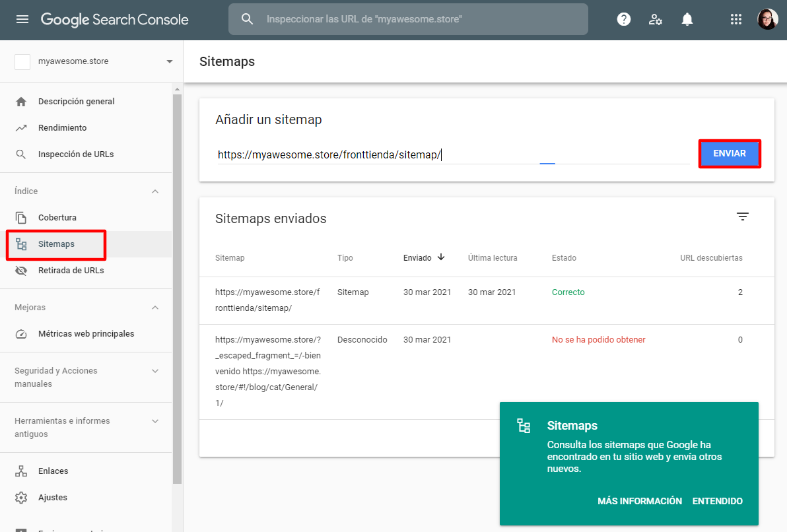787x532 pixels.
Task: Click the Estado column header
Action: pyautogui.click(x=564, y=258)
